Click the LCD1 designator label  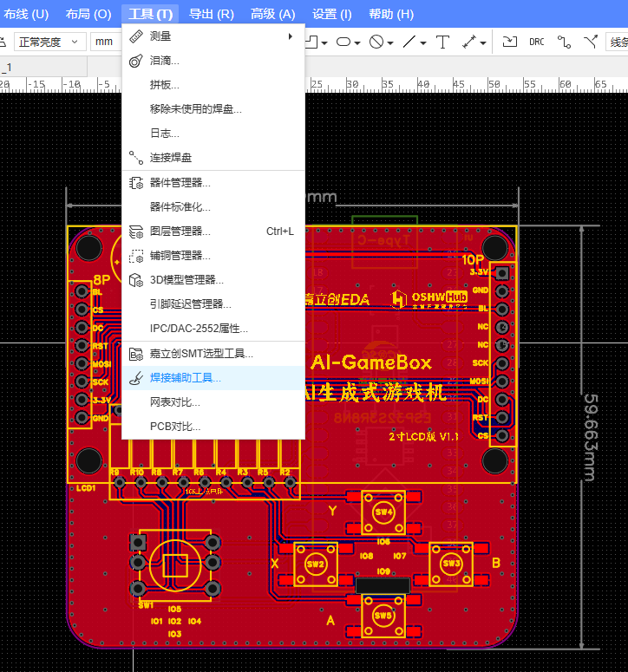click(86, 488)
